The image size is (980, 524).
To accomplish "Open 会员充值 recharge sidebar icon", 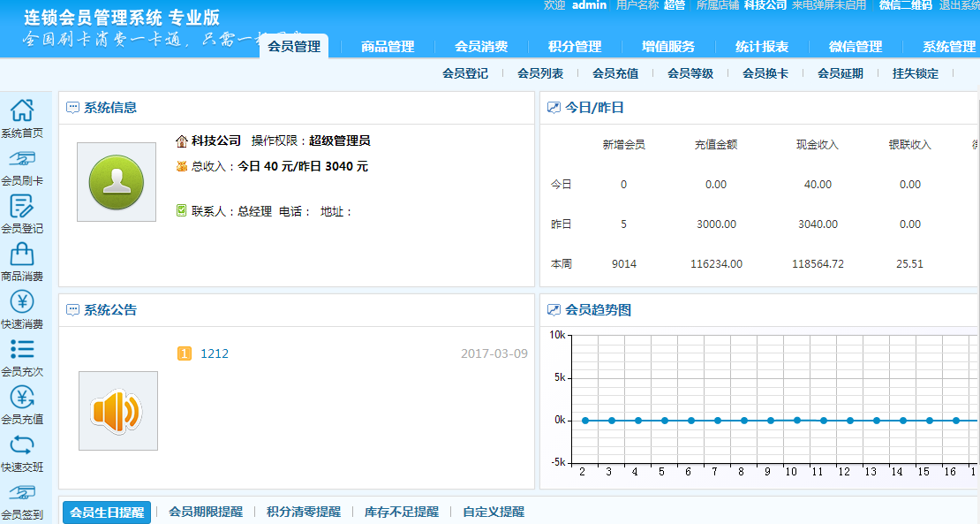I will tap(22, 398).
